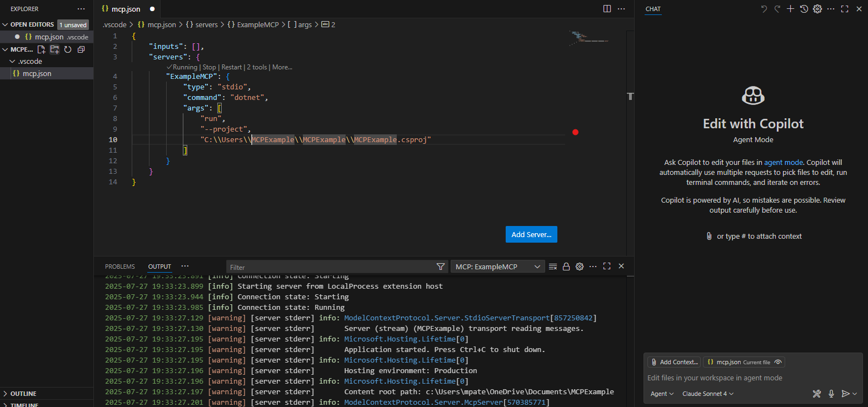Open chat settings gear
This screenshot has height=407, width=868.
pos(817,9)
